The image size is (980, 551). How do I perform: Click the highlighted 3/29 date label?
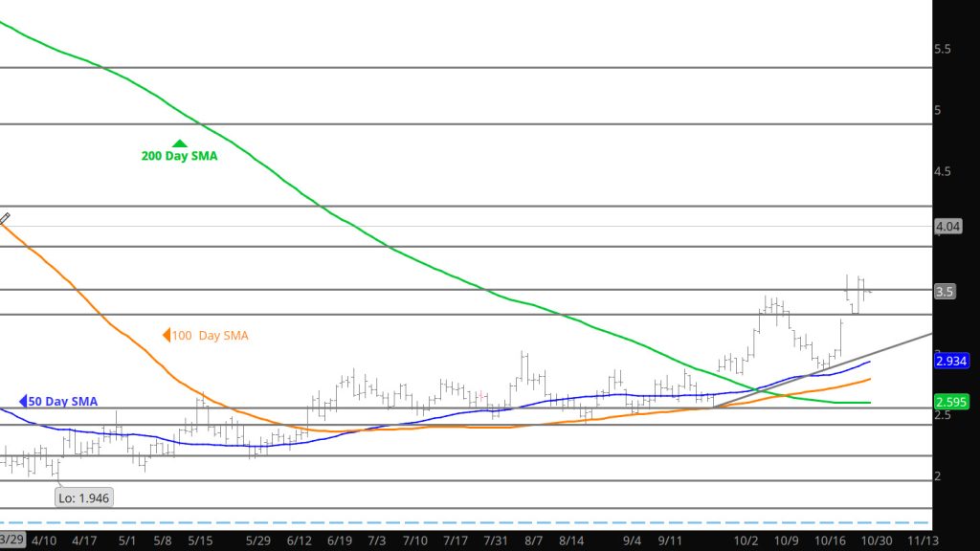point(13,540)
